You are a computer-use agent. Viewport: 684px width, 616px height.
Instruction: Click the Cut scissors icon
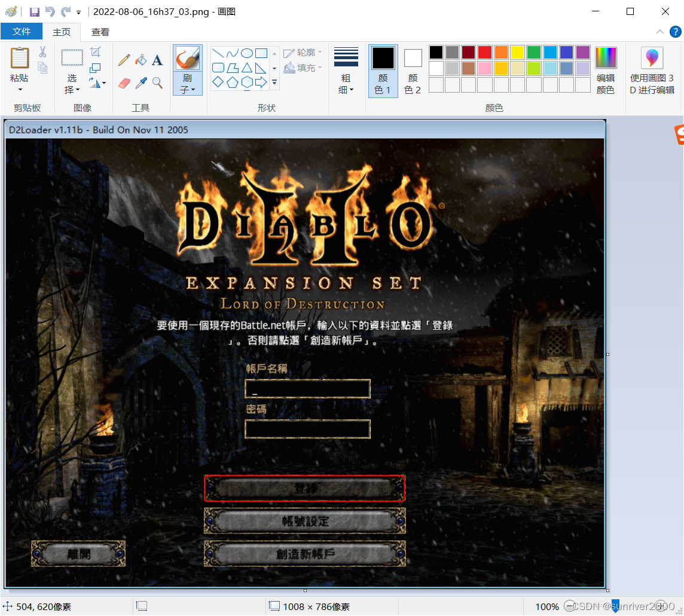[x=42, y=52]
